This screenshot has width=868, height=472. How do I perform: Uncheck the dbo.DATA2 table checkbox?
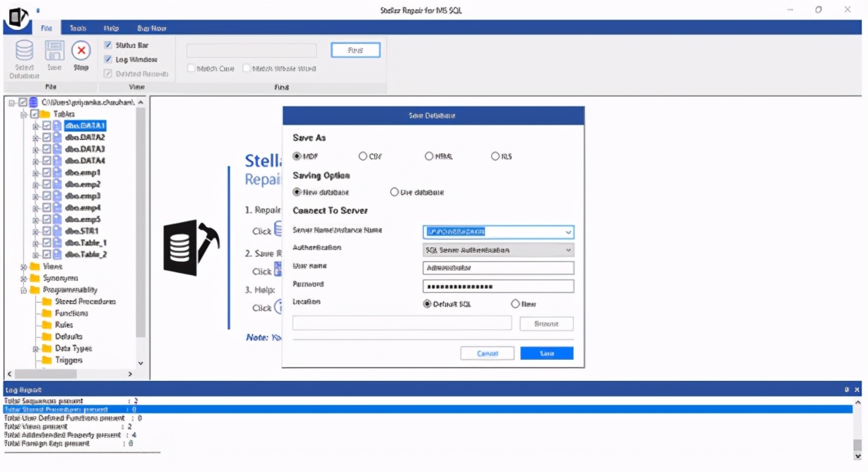47,138
